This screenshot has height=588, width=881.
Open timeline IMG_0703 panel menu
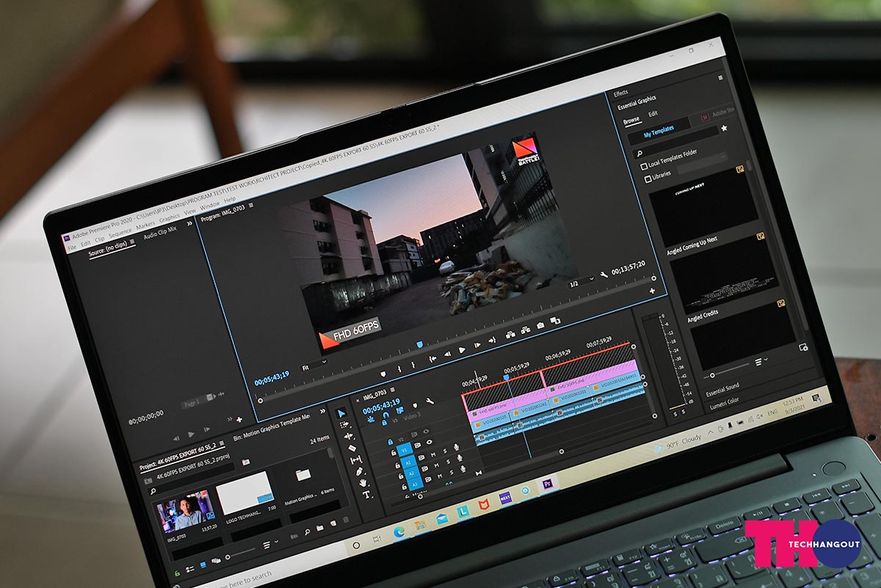(x=393, y=390)
